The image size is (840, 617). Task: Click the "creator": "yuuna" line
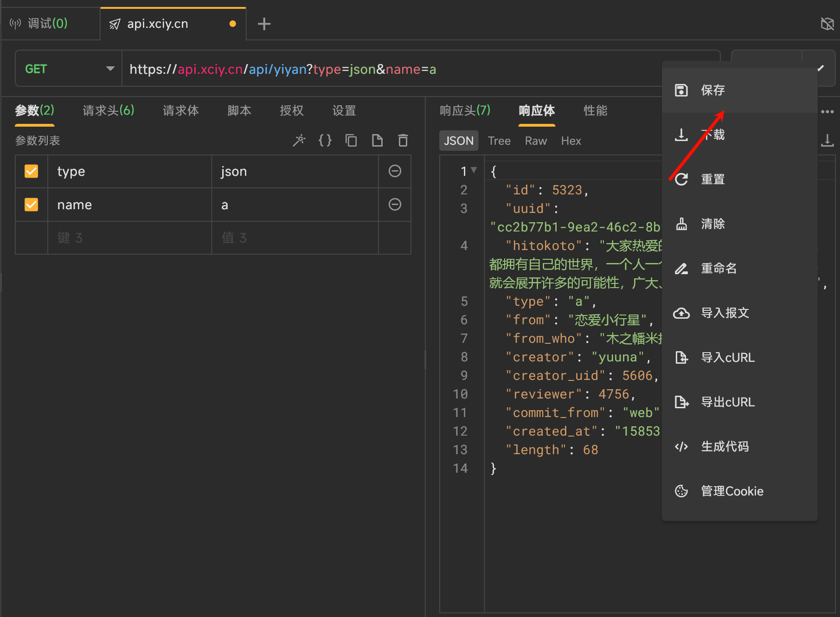point(578,357)
